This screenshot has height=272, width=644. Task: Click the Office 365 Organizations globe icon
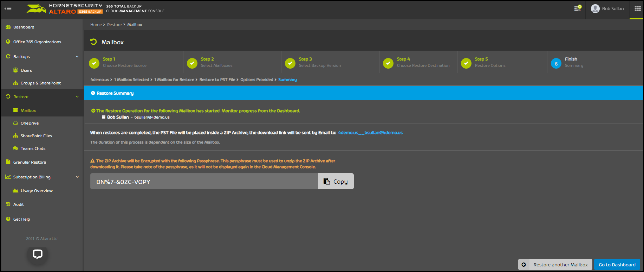point(8,42)
